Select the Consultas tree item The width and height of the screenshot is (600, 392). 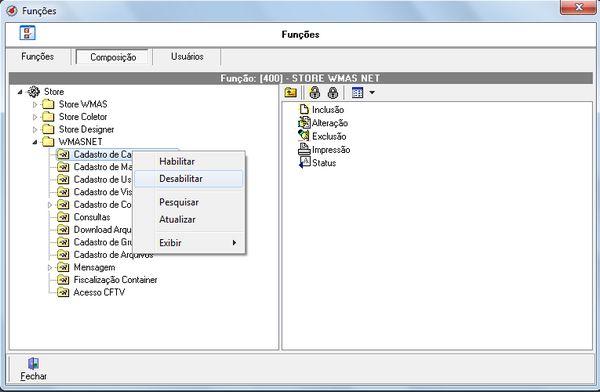[92, 217]
